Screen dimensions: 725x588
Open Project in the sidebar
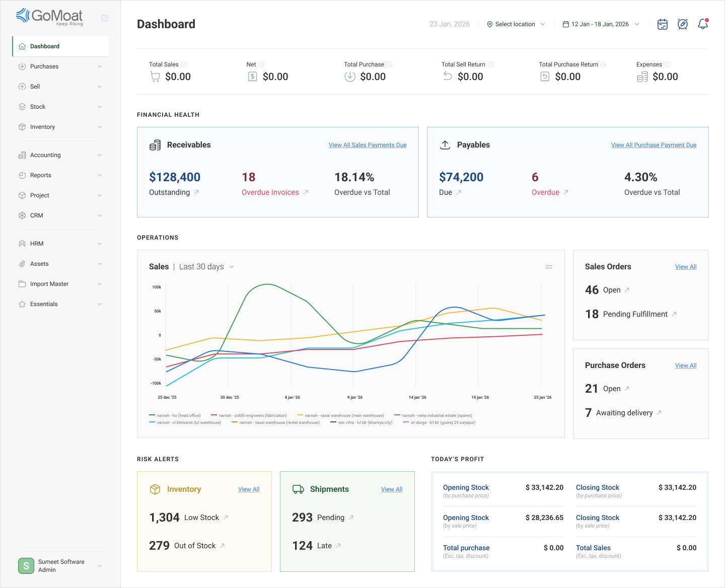click(60, 195)
